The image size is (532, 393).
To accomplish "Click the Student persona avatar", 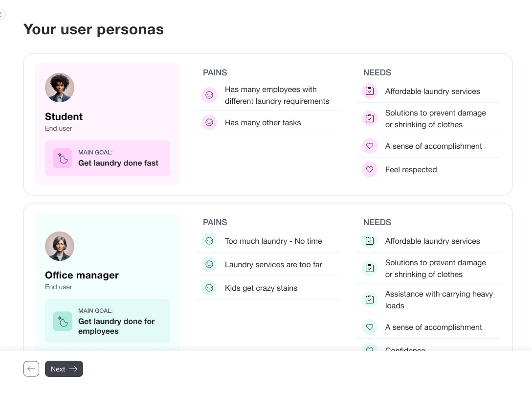I will point(60,88).
